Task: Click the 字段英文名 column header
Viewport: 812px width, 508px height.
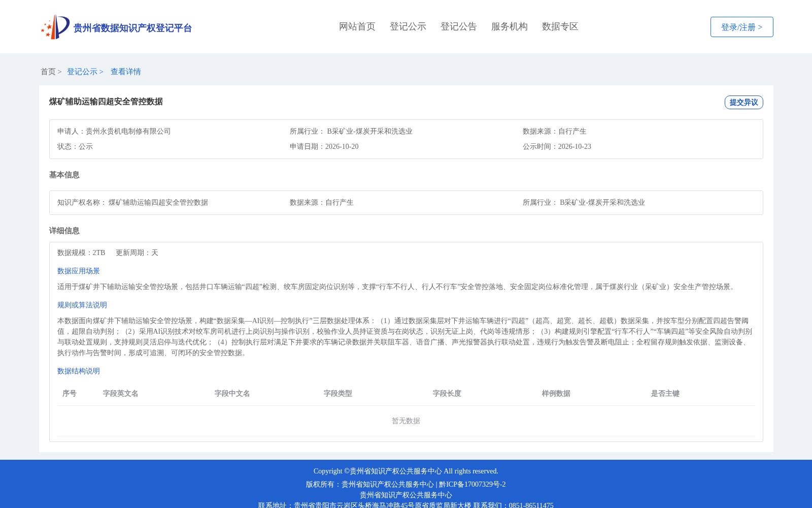Action: tap(121, 394)
